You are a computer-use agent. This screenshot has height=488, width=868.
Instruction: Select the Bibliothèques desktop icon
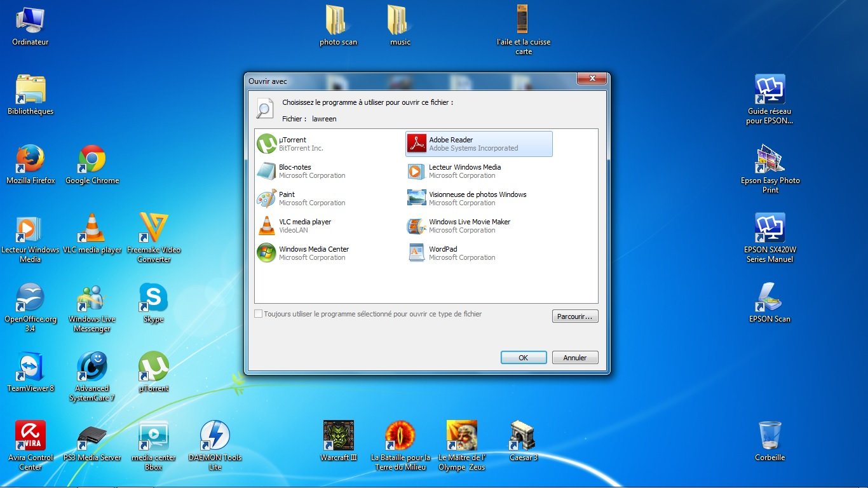pos(31,95)
